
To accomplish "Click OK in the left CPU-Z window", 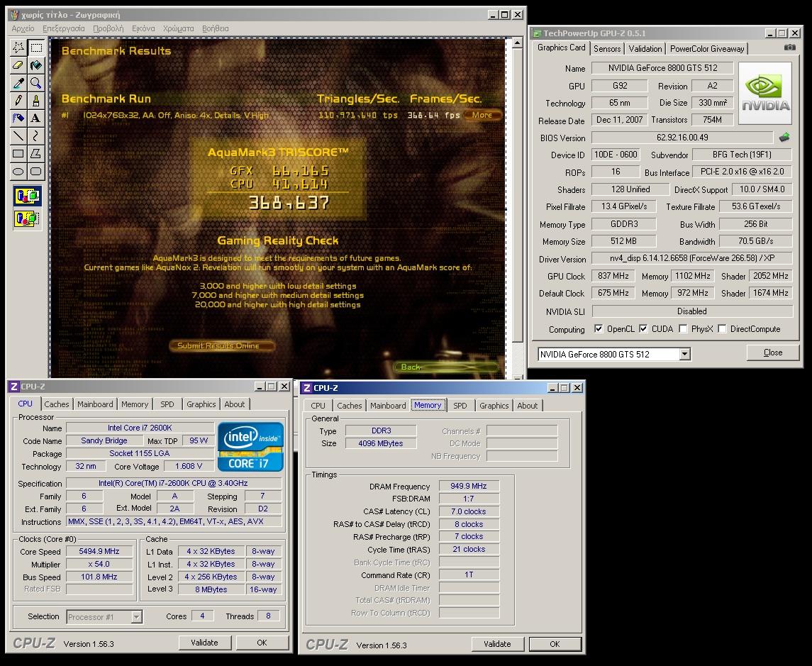I will pyautogui.click(x=262, y=642).
